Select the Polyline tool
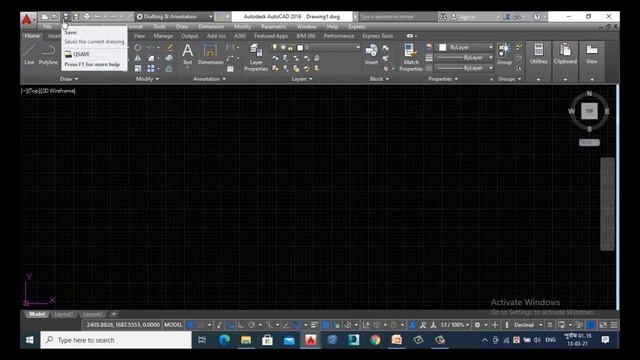The width and height of the screenshot is (640, 360). coord(48,55)
